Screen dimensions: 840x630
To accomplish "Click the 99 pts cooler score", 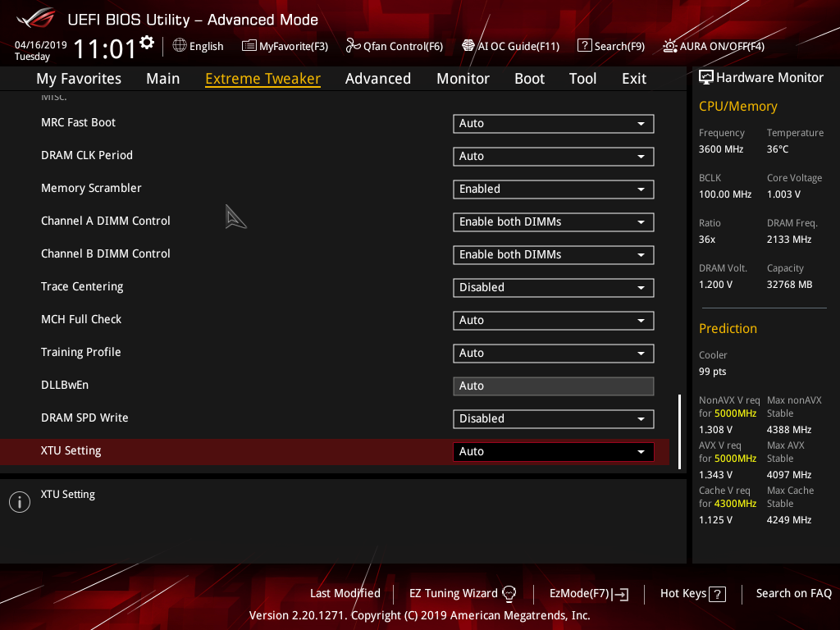I will click(713, 372).
